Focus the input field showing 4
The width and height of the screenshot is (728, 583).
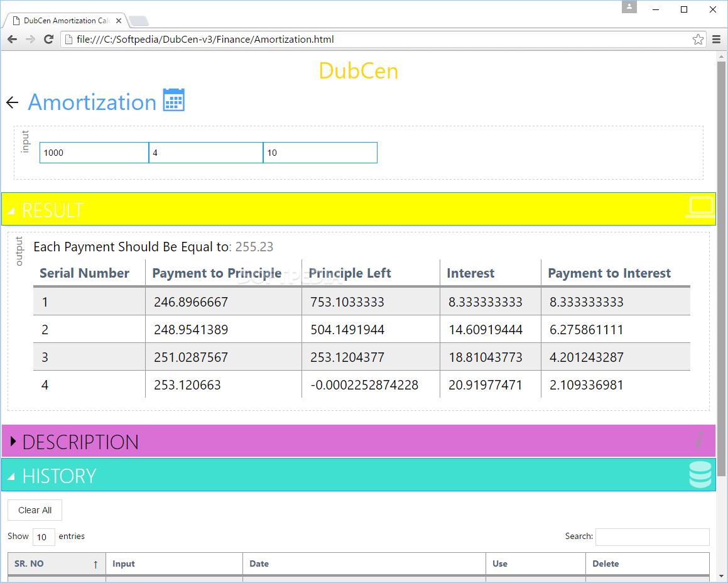[205, 153]
